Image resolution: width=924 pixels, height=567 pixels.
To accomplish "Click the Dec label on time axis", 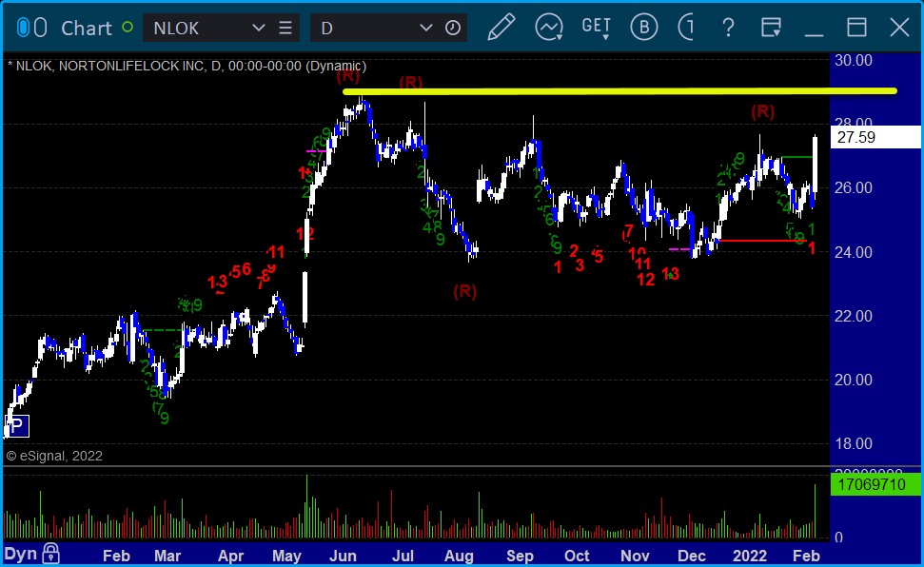I will point(691,556).
